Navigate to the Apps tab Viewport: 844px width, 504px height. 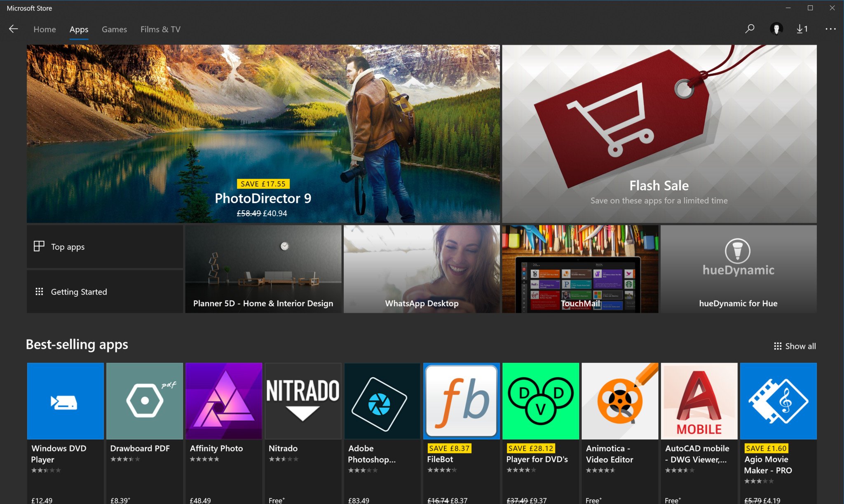[x=79, y=29]
